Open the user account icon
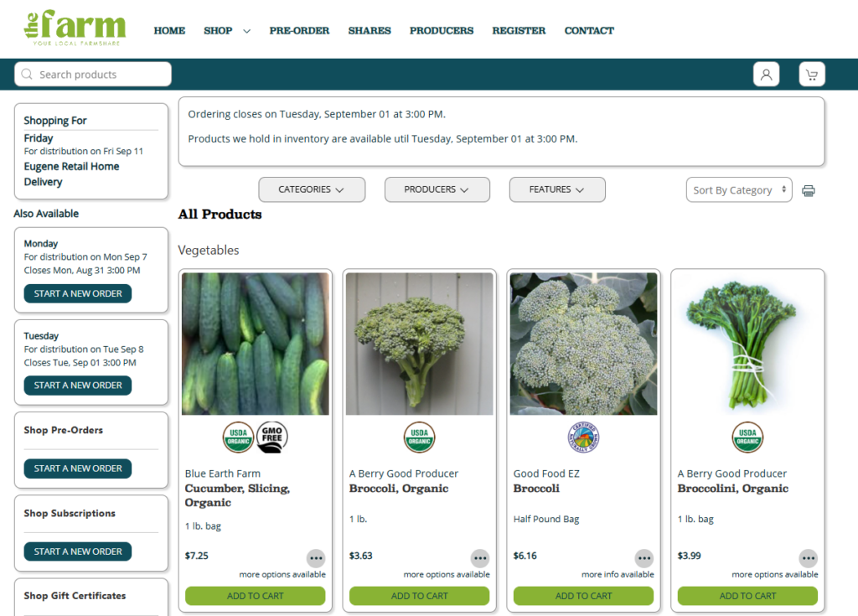The width and height of the screenshot is (858, 616). click(766, 75)
